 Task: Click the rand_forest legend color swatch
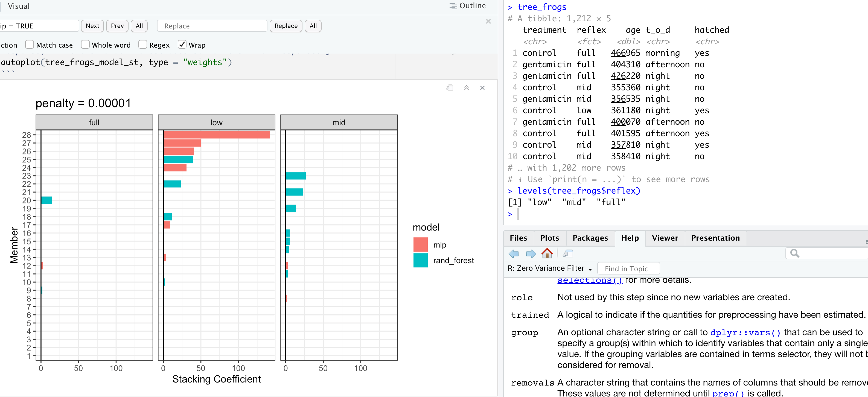click(420, 260)
